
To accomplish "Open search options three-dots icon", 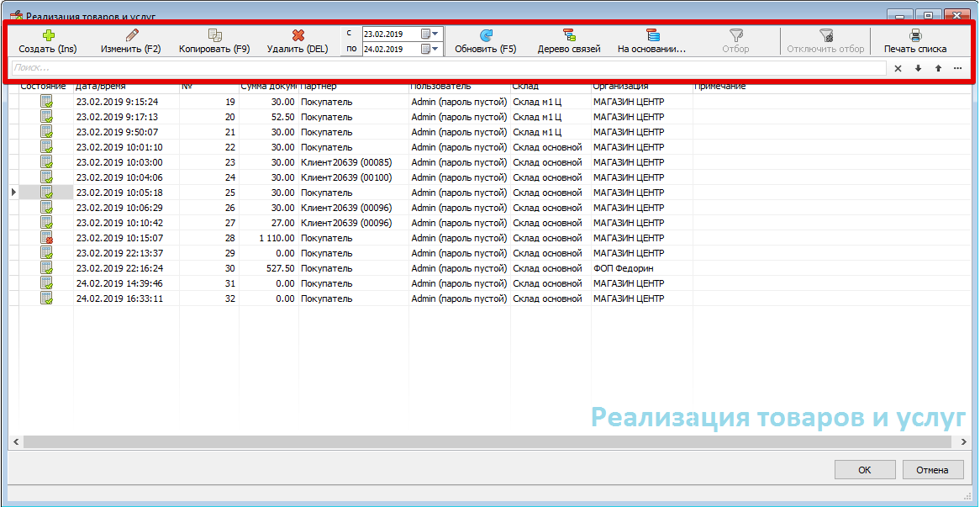I will 958,68.
